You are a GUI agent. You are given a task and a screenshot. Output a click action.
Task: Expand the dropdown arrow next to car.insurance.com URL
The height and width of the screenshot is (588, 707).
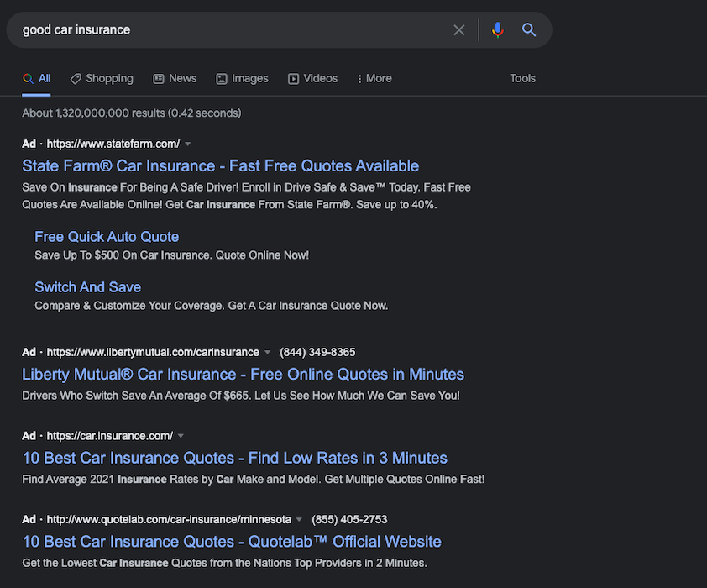pyautogui.click(x=181, y=436)
